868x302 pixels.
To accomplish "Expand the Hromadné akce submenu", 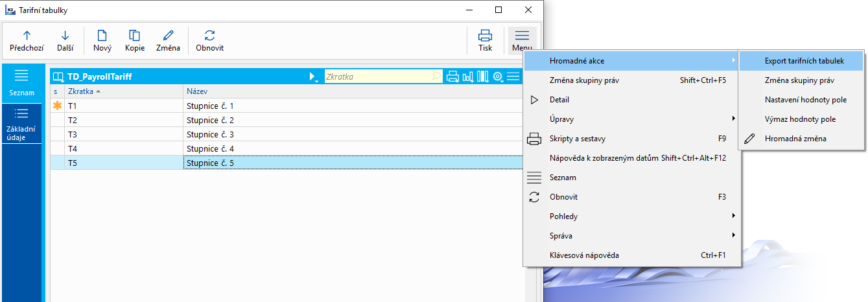I will pyautogui.click(x=631, y=61).
